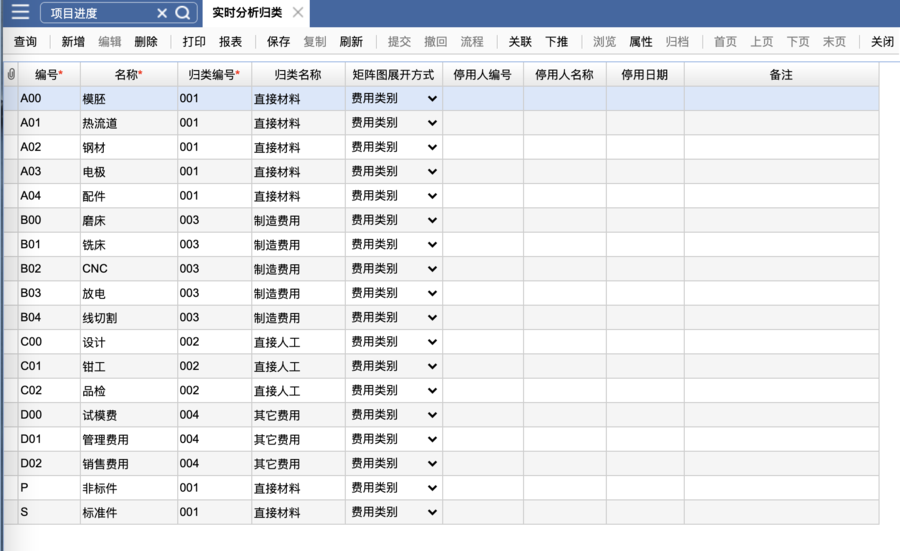
Task: Expand 费用类别 dropdown in row B03
Action: tap(432, 293)
